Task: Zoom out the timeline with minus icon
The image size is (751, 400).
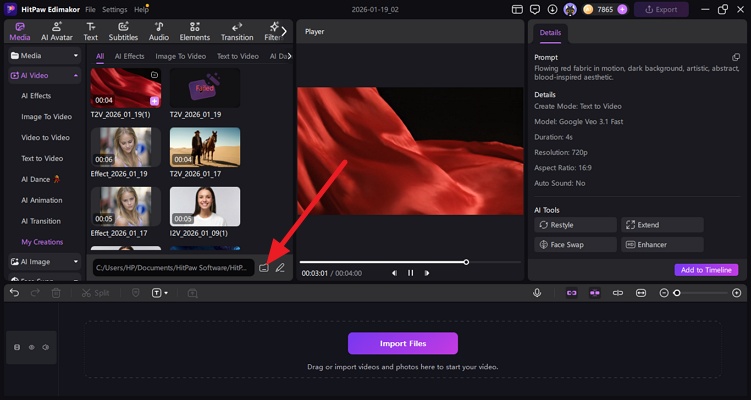Action: [x=664, y=293]
